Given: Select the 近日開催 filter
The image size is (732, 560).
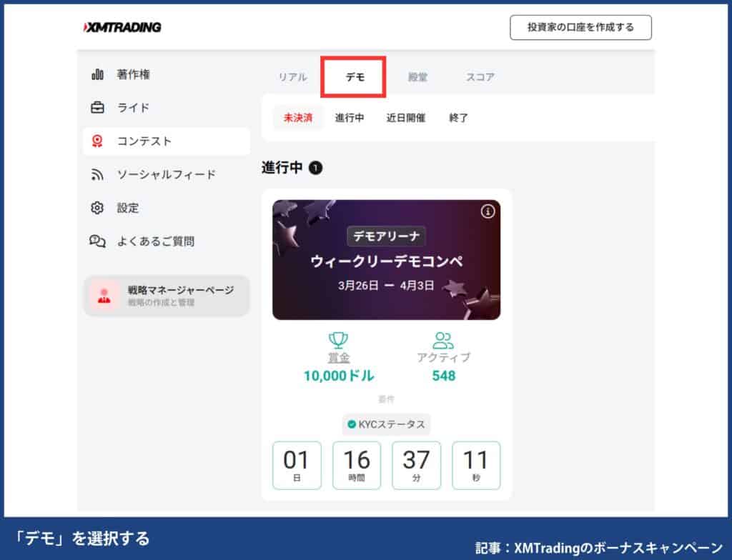Looking at the screenshot, I should [406, 118].
